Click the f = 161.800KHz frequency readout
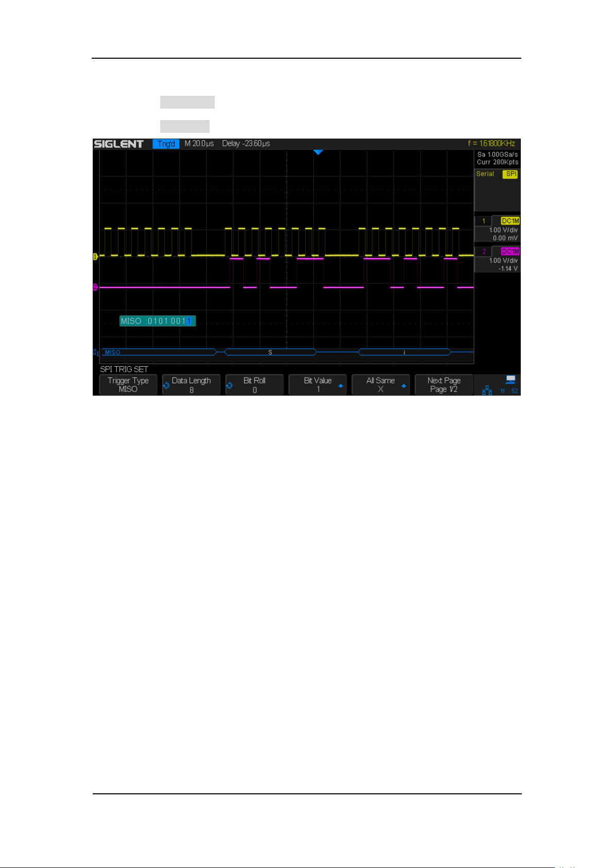Image resolution: width=614 pixels, height=868 pixels. tap(491, 144)
